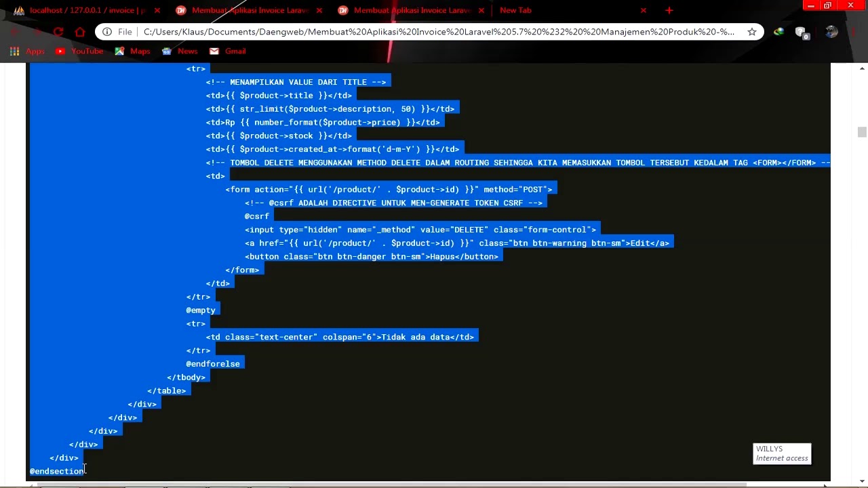The image size is (868, 488).
Task: Click the vertical page scrollbar thumb
Action: click(862, 132)
